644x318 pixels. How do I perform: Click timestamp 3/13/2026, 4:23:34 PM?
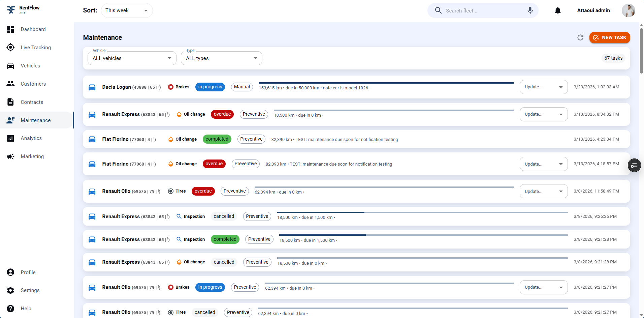[597, 139]
